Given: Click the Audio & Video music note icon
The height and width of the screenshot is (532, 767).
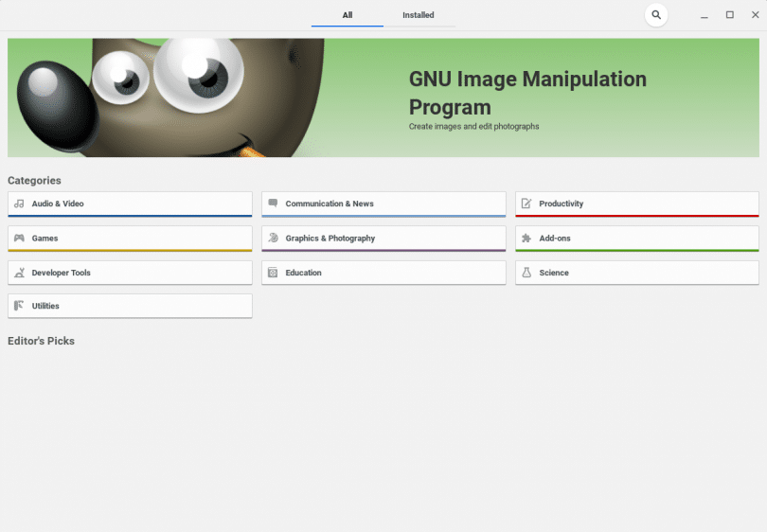Looking at the screenshot, I should [19, 204].
